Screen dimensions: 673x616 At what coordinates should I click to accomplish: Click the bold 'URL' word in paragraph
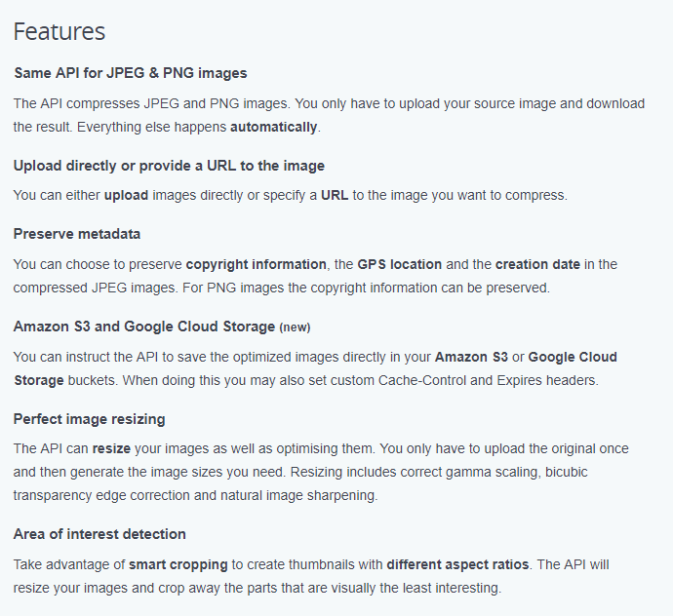pos(335,196)
